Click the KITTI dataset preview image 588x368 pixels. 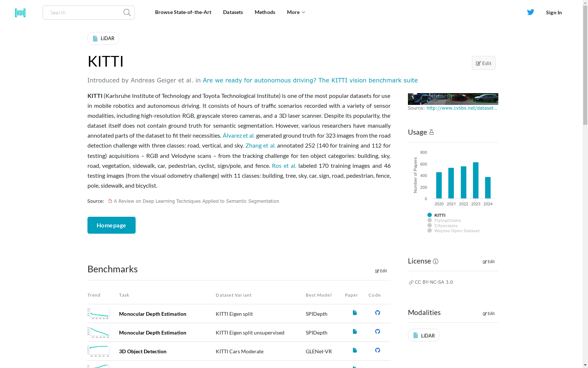(453, 99)
